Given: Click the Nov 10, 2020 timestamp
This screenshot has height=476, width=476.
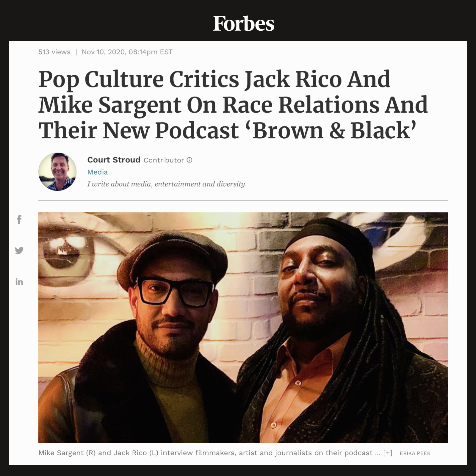Looking at the screenshot, I should pyautogui.click(x=127, y=52).
